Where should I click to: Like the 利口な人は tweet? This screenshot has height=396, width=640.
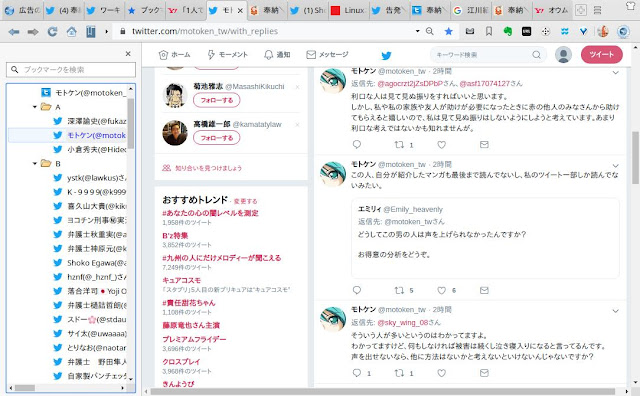tap(442, 145)
